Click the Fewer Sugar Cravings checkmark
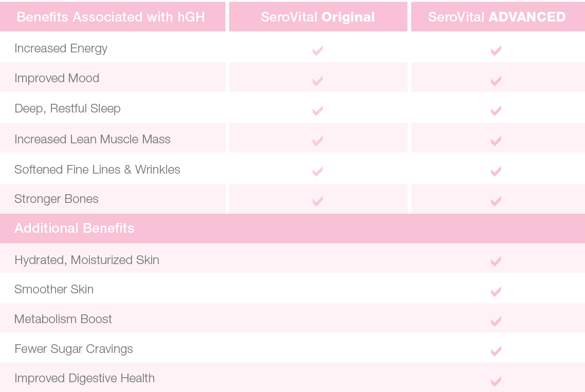The image size is (585, 392). (496, 351)
